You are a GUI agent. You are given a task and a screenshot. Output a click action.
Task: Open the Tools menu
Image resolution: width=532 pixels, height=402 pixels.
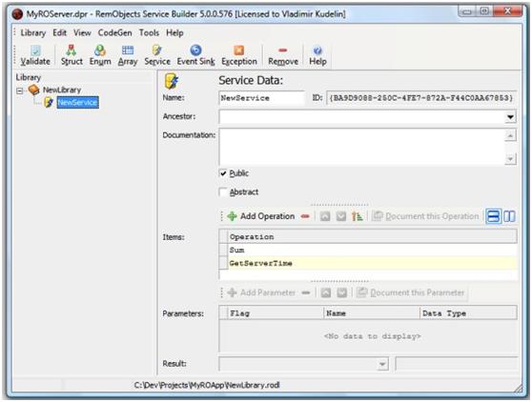pos(149,33)
